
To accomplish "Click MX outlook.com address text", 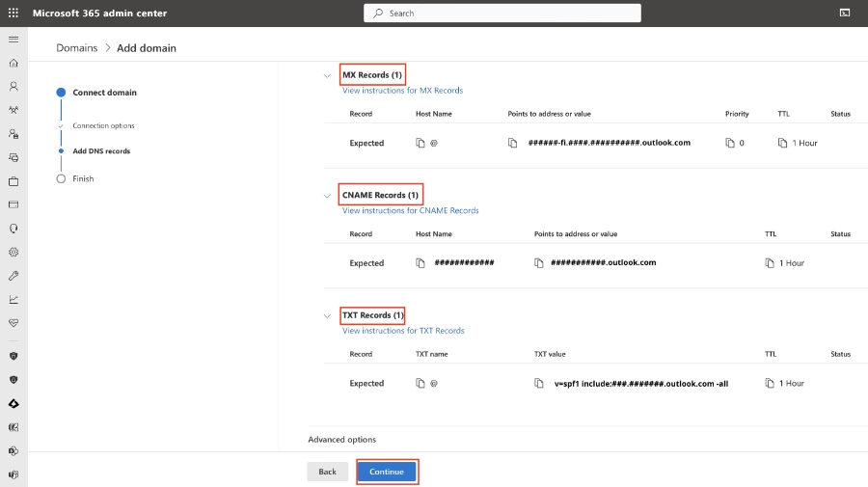I will (x=610, y=143).
